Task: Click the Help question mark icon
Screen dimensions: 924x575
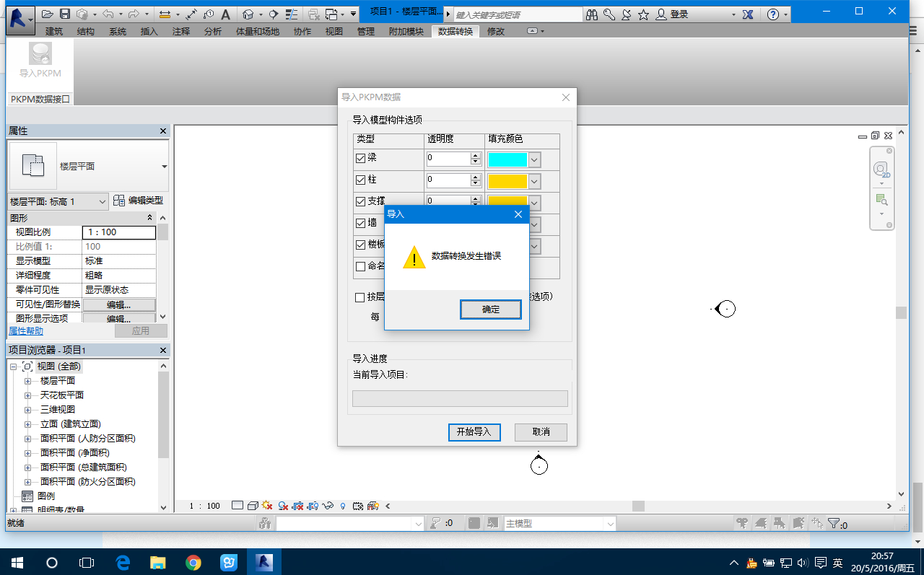Action: click(772, 14)
